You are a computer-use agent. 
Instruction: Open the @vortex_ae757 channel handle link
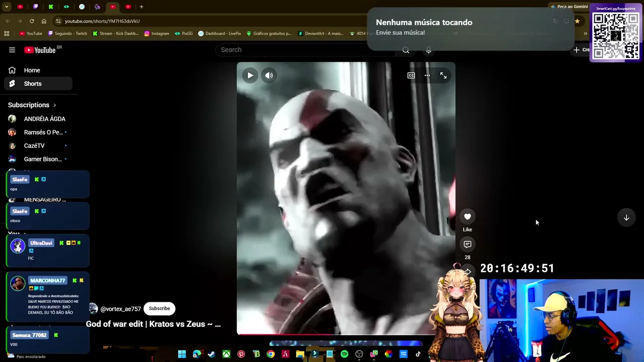pos(121,309)
